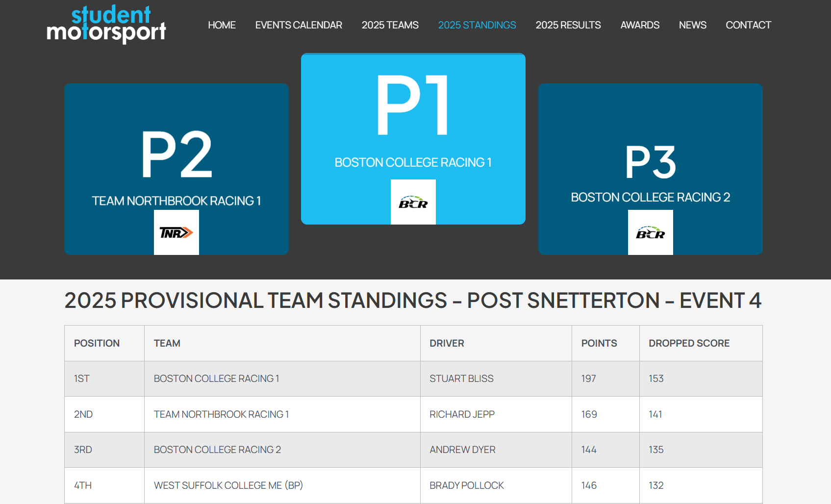Viewport: 831px width, 504px height.
Task: Click the P3 card team name text
Action: pyautogui.click(x=651, y=197)
